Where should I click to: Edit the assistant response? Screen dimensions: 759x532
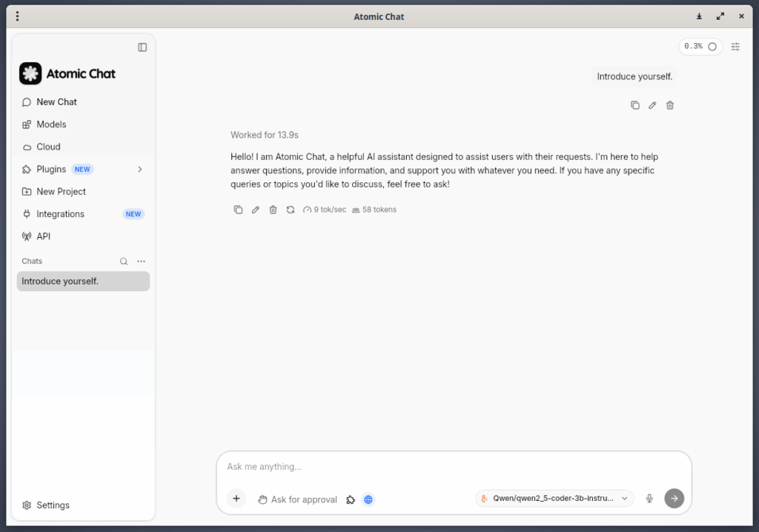point(256,210)
